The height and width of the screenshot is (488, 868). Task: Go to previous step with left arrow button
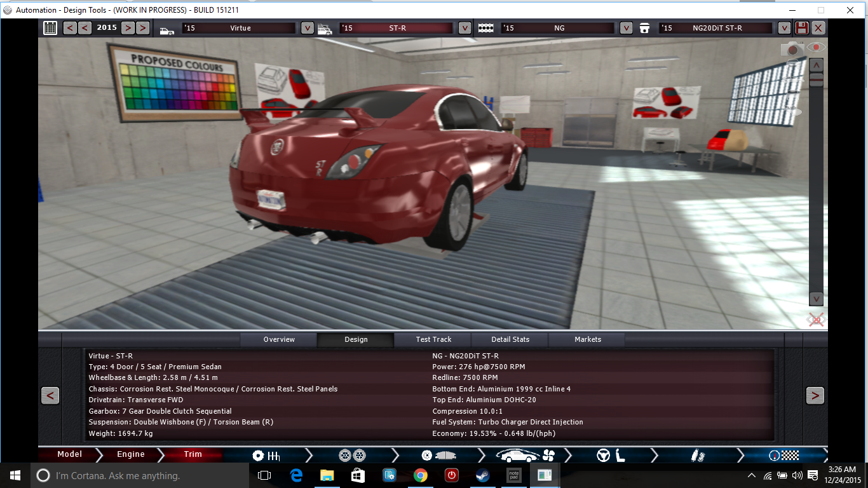click(50, 395)
